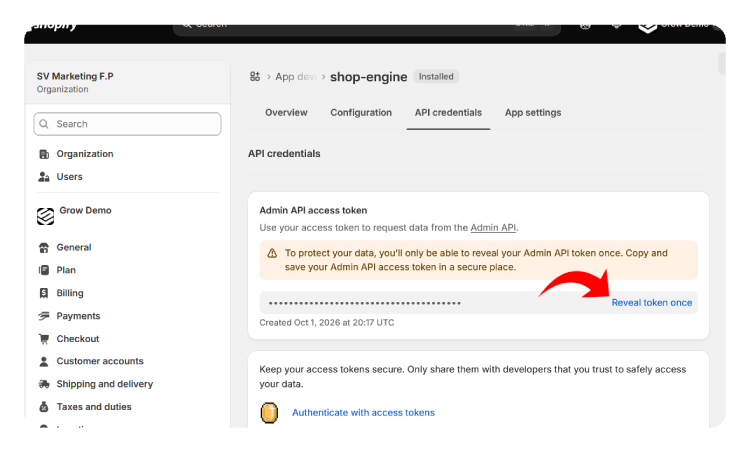The image size is (750, 452).
Task: Click the magnifier icon in sidebar search
Action: click(44, 124)
